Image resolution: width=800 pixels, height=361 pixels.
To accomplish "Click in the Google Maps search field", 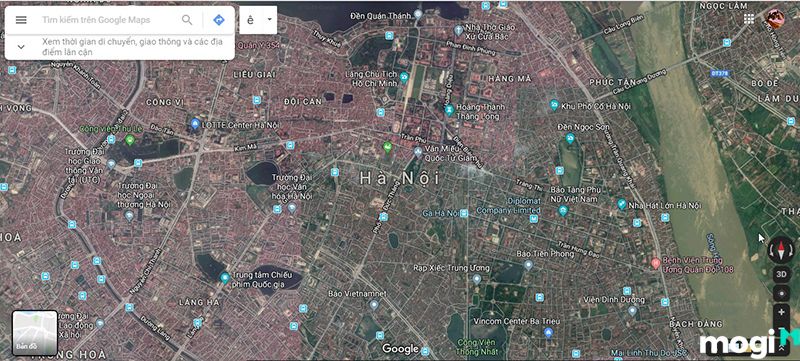I will [x=109, y=20].
